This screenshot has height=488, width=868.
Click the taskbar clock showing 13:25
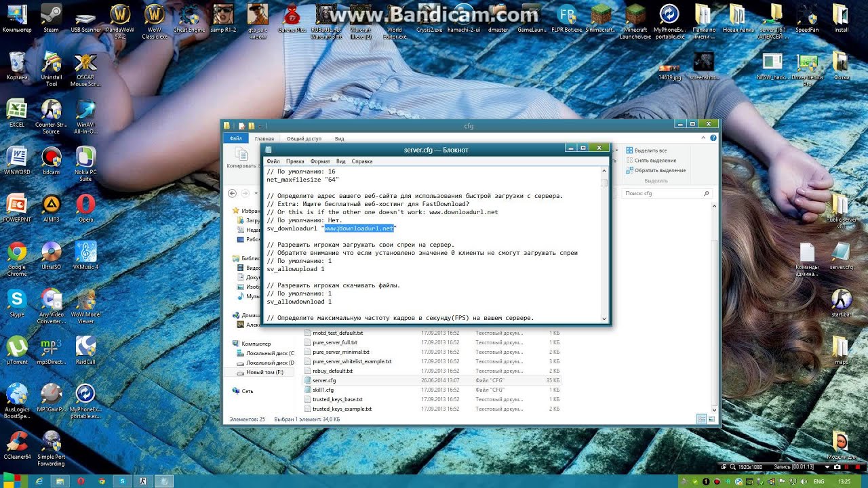tap(844, 481)
